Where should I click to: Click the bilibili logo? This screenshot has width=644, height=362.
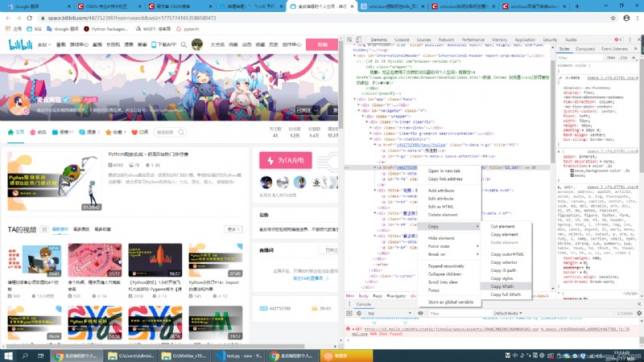tap(21, 44)
